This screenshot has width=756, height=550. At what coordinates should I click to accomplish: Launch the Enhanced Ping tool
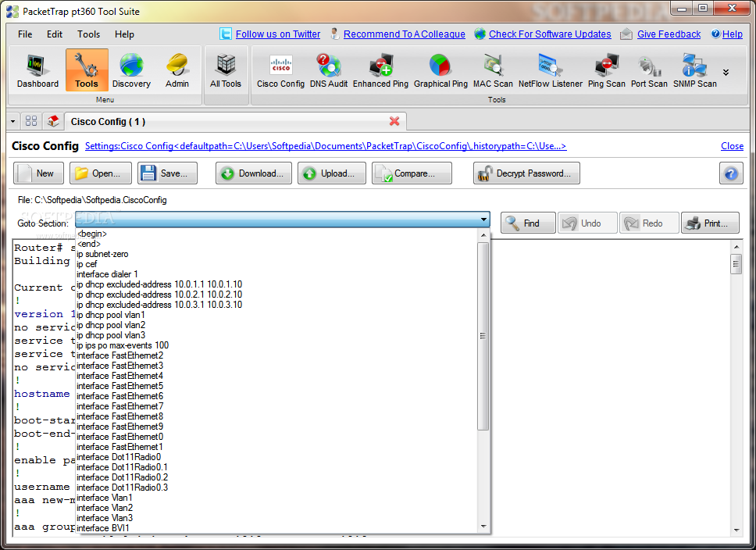[380, 71]
